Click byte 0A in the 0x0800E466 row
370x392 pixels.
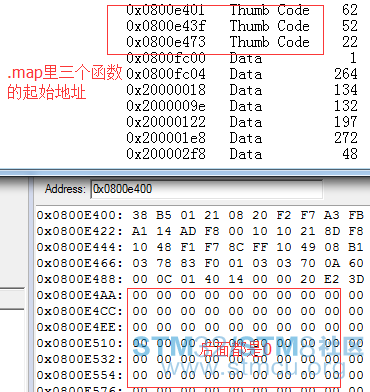(332, 263)
